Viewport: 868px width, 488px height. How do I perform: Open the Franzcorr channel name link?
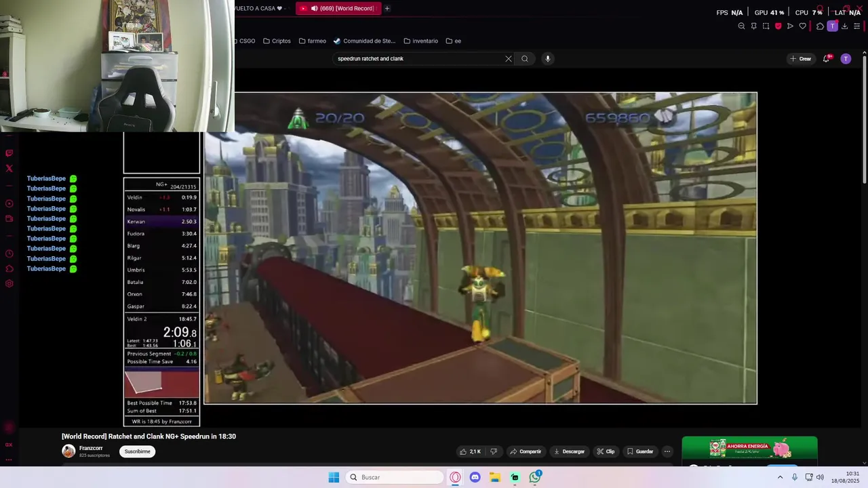click(91, 448)
